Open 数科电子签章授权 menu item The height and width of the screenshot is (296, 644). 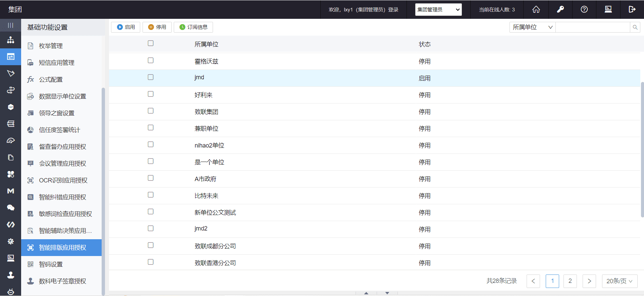(61, 281)
